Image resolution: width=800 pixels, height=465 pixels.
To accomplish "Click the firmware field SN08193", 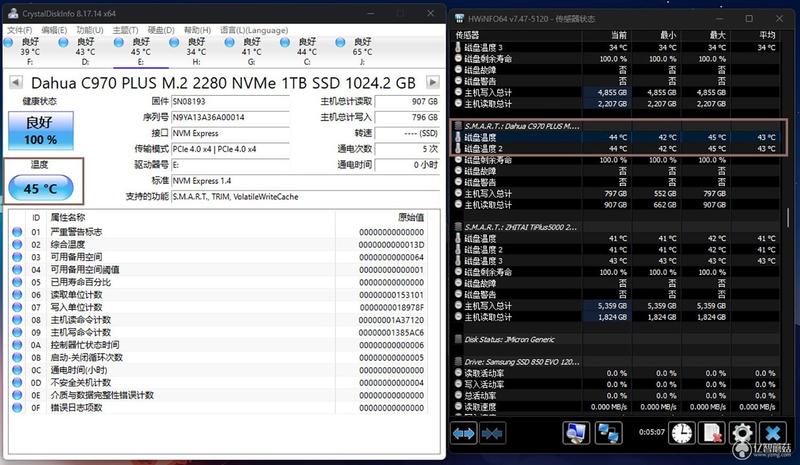I will coord(230,101).
